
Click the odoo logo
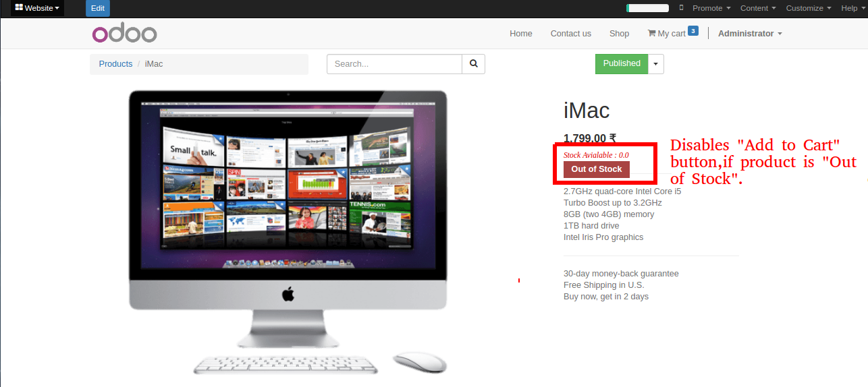click(x=124, y=33)
